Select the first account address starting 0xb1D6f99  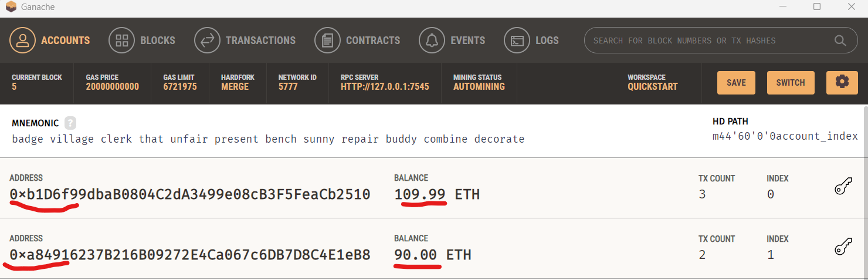tap(189, 194)
